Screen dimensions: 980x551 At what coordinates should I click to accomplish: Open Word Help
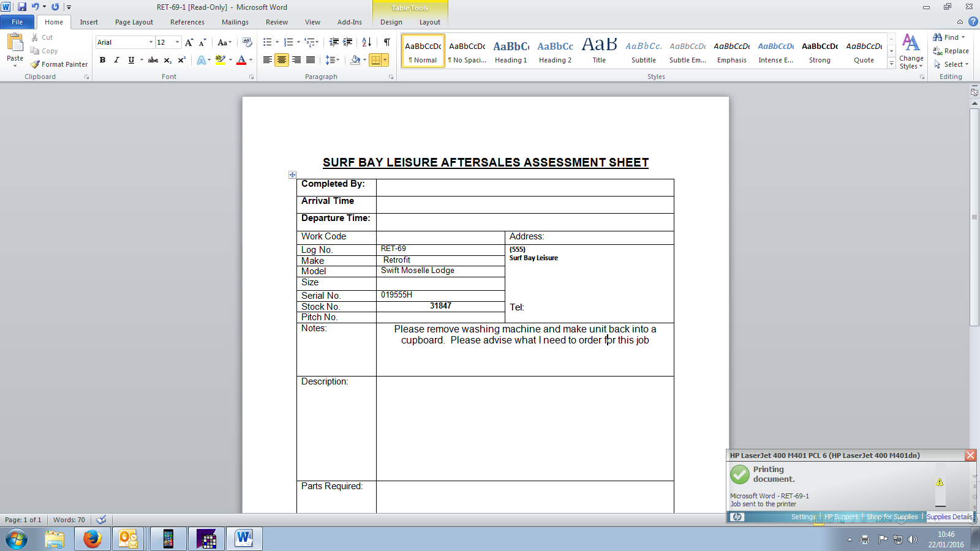point(973,21)
